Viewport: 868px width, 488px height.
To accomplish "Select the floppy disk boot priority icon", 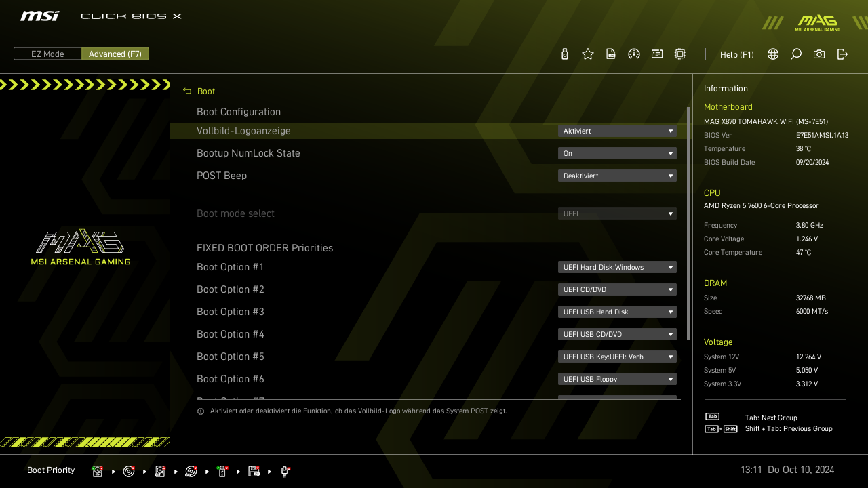I will 254,471.
